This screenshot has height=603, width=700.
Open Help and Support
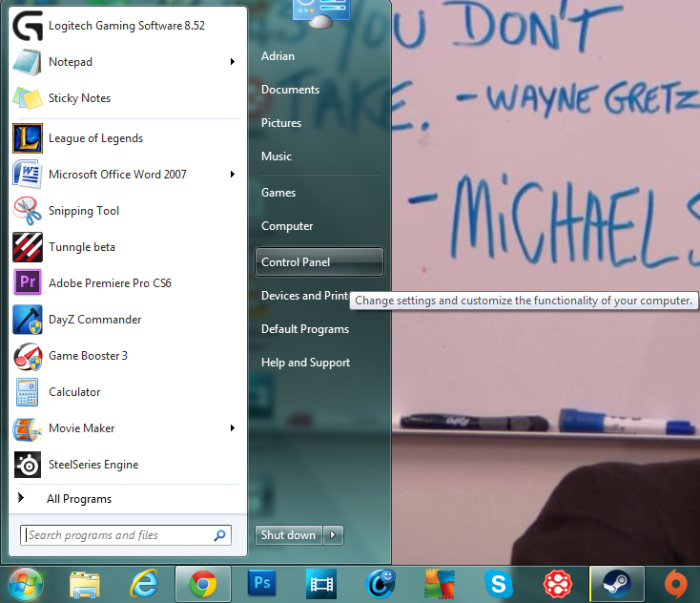point(305,363)
